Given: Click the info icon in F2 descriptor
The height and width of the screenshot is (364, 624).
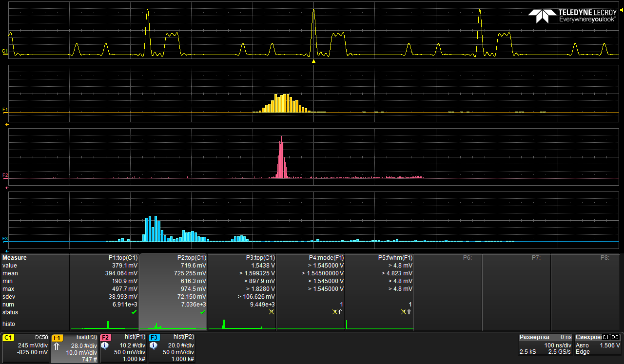Looking at the screenshot, I should 105,346.
